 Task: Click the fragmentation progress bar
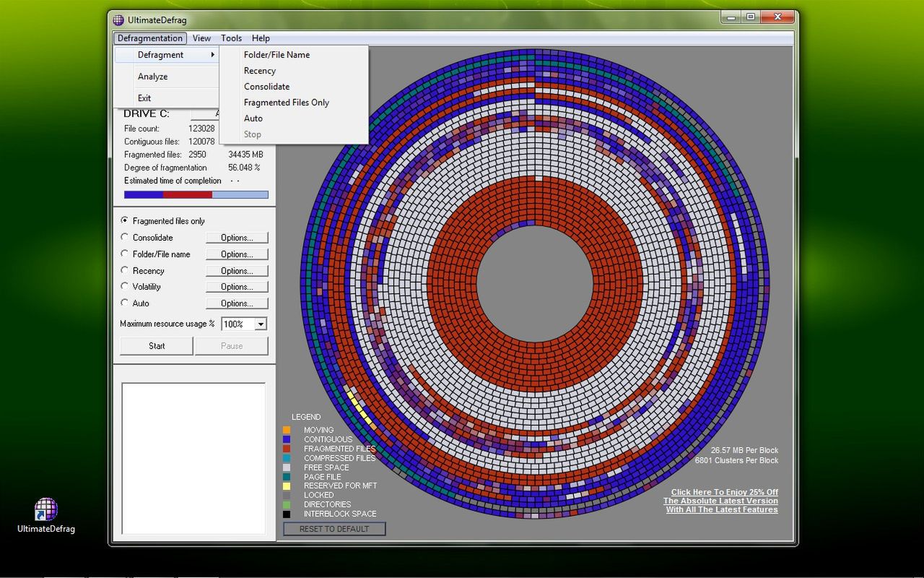point(196,194)
